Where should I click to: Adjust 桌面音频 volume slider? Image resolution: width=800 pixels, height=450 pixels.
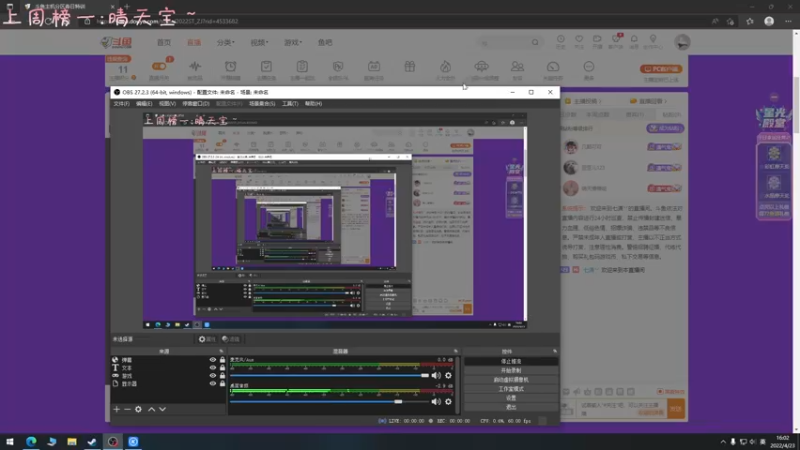pos(330,402)
